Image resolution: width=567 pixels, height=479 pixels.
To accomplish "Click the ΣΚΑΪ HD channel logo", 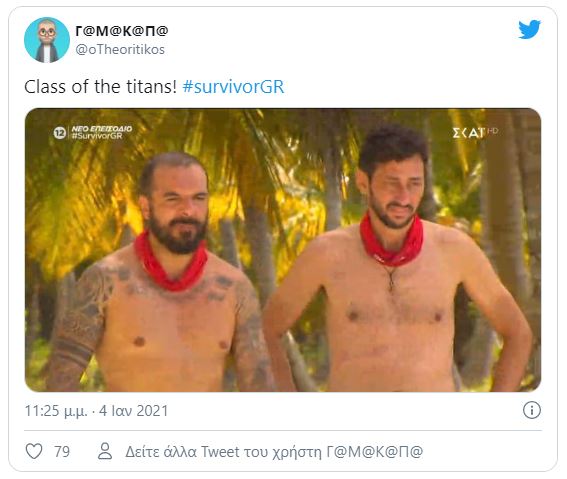I will coord(475,133).
